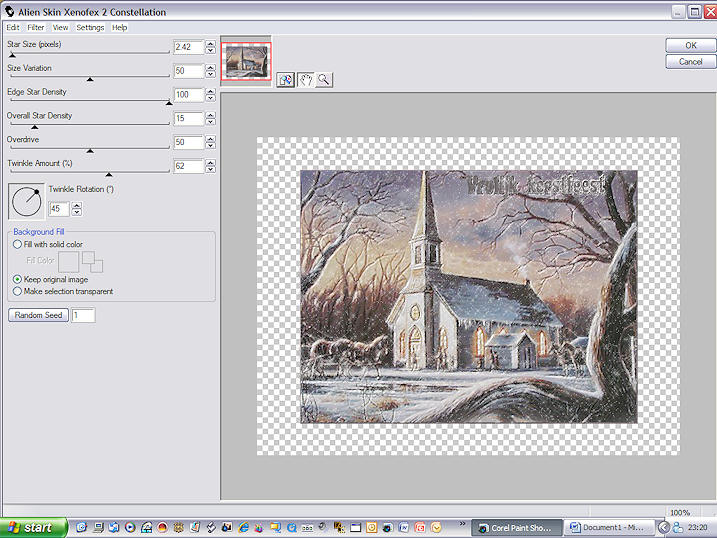Viewport: 717px width, 538px height.
Task: Toggle the original/filtered preview icon
Action: click(x=286, y=80)
